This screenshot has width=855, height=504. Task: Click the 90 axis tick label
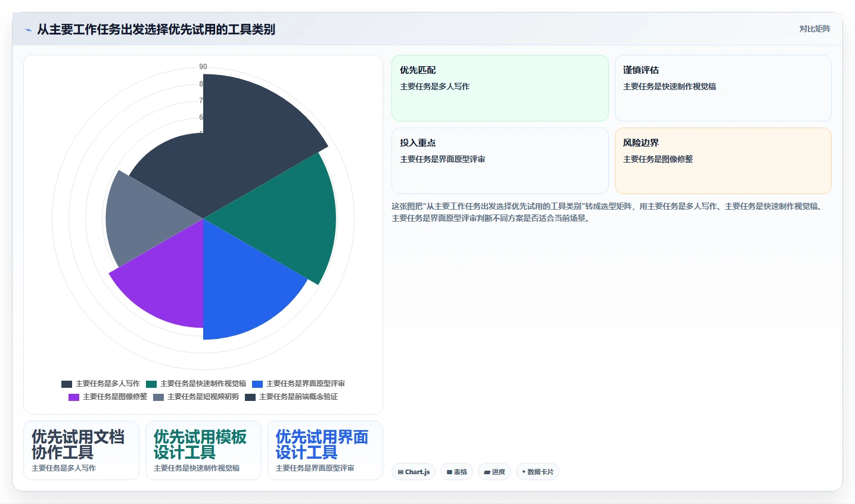203,67
